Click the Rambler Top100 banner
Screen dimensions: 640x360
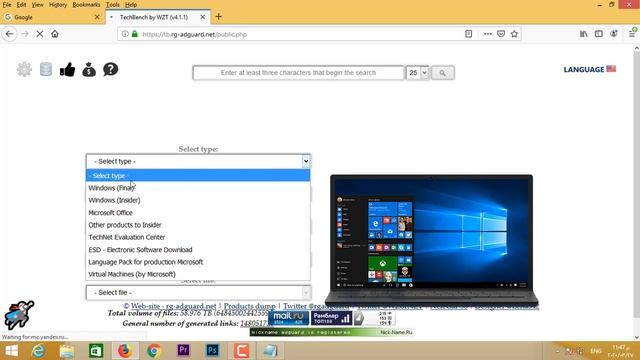[331, 318]
